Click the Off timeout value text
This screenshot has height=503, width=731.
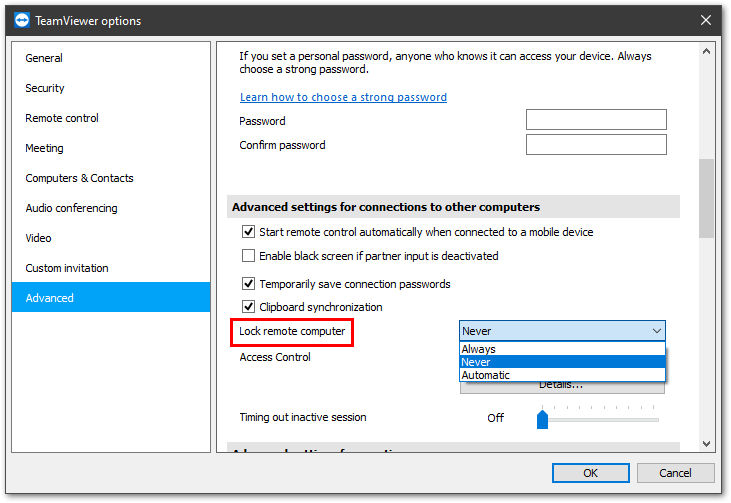coord(496,418)
